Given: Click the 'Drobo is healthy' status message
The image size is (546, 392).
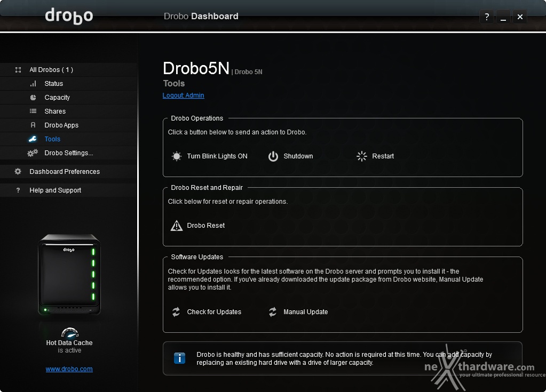Looking at the screenshot, I should [344, 358].
